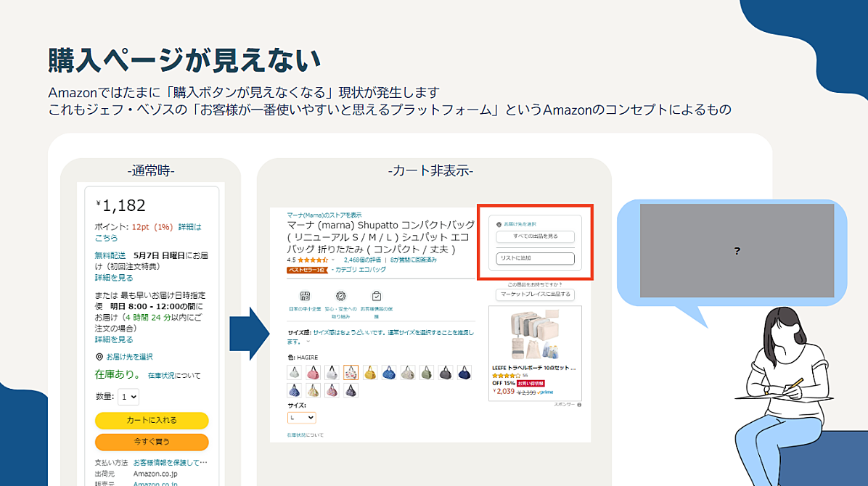This screenshot has height=486, width=868.
Task: Click the ¥1,182 price text
Action: coord(120,205)
